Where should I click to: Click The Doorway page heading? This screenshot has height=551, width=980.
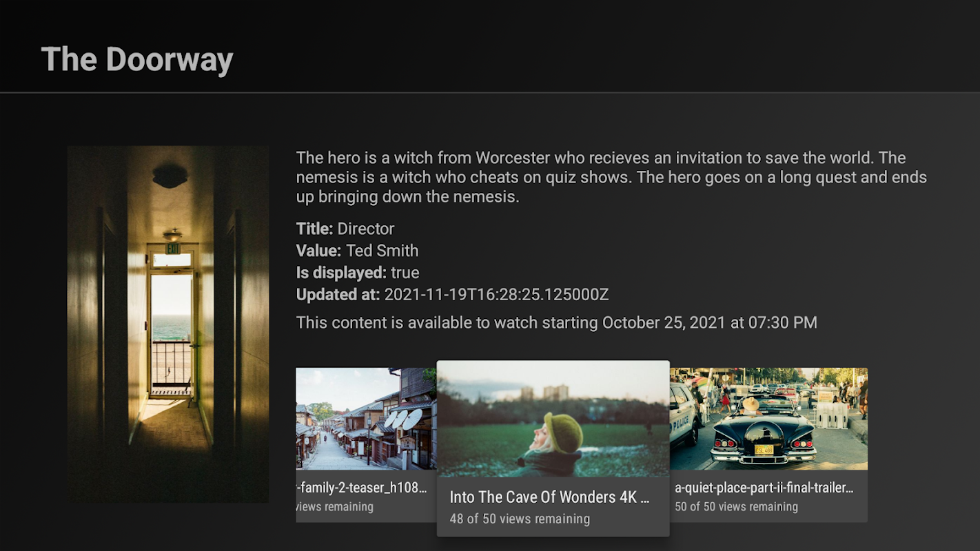click(x=137, y=59)
